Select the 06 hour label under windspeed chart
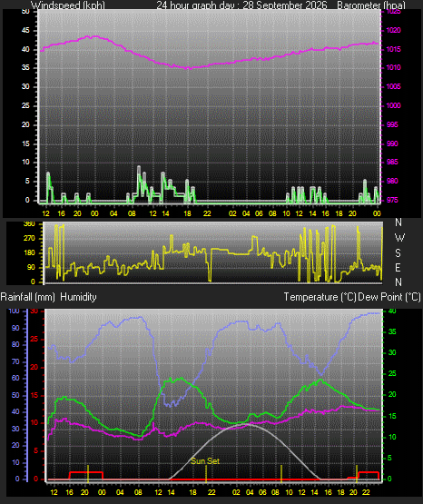The height and width of the screenshot is (504, 423). pos(260,213)
